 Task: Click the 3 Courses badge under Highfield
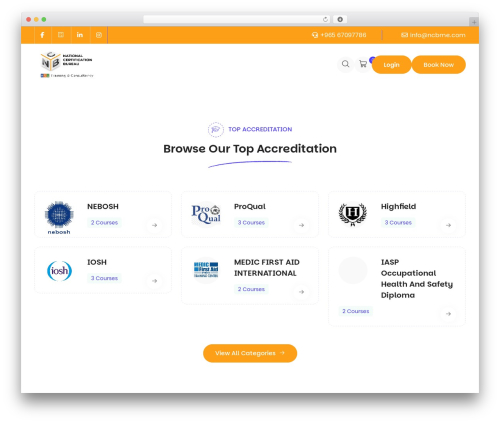tap(398, 223)
